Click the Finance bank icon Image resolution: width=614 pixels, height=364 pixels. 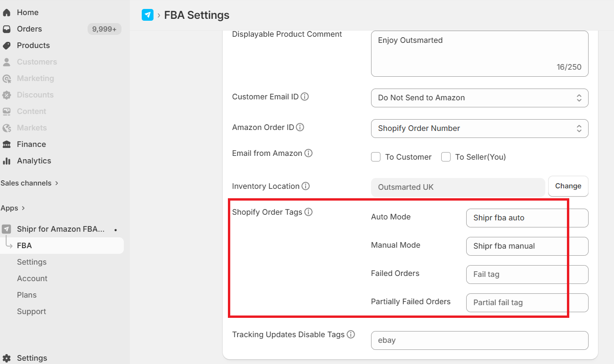point(7,145)
